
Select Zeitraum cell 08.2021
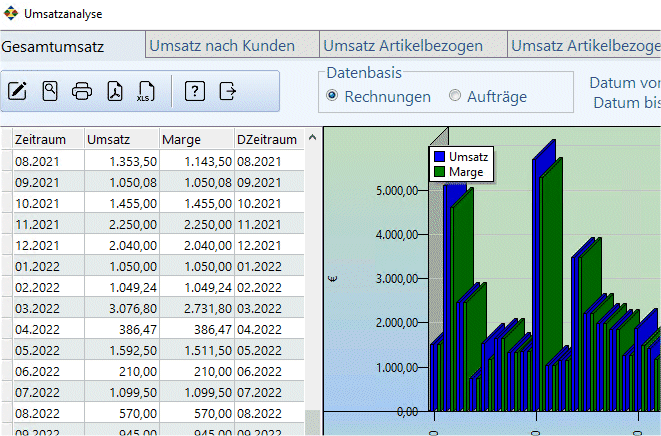coord(48,161)
